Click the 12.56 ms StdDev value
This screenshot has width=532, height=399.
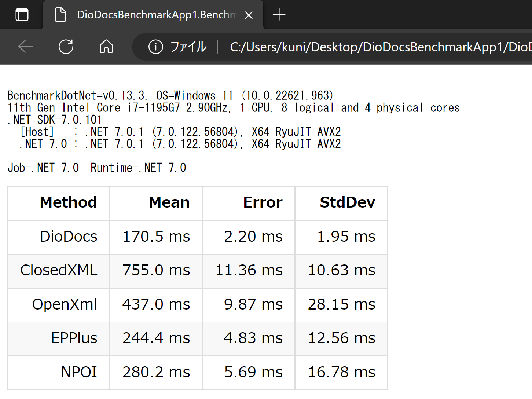click(342, 338)
